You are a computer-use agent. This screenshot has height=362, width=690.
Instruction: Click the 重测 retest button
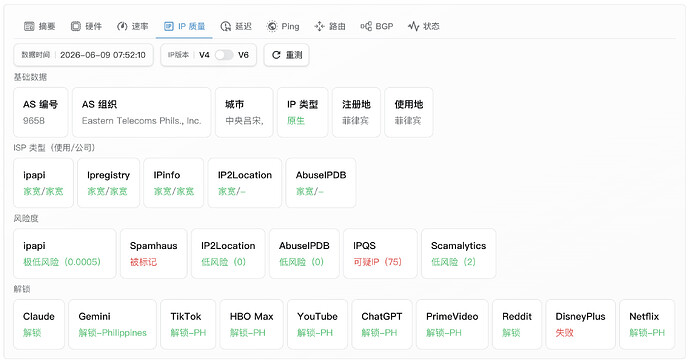pyautogui.click(x=286, y=55)
